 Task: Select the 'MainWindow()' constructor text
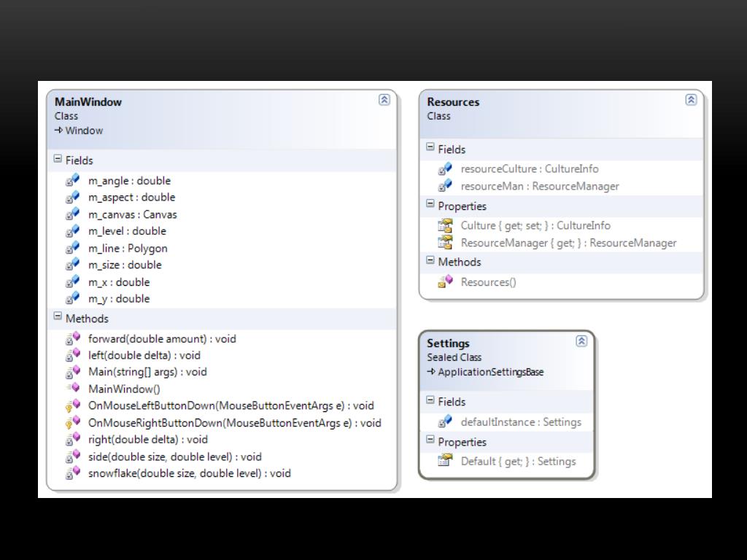pyautogui.click(x=124, y=389)
